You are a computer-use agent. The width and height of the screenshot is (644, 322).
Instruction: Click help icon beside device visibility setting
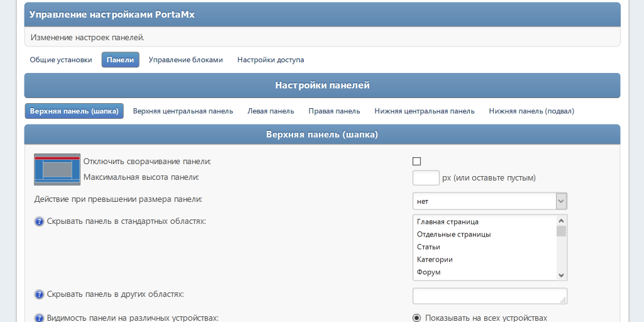(39, 318)
